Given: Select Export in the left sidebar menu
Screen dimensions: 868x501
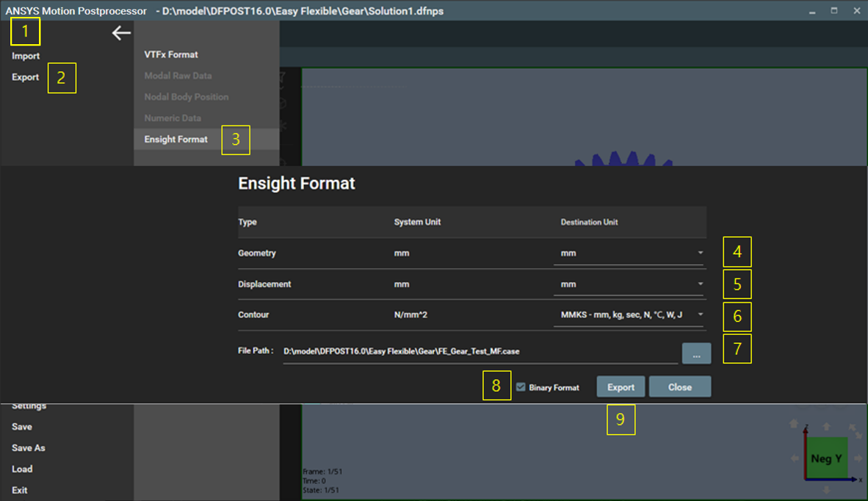Looking at the screenshot, I should pos(25,76).
